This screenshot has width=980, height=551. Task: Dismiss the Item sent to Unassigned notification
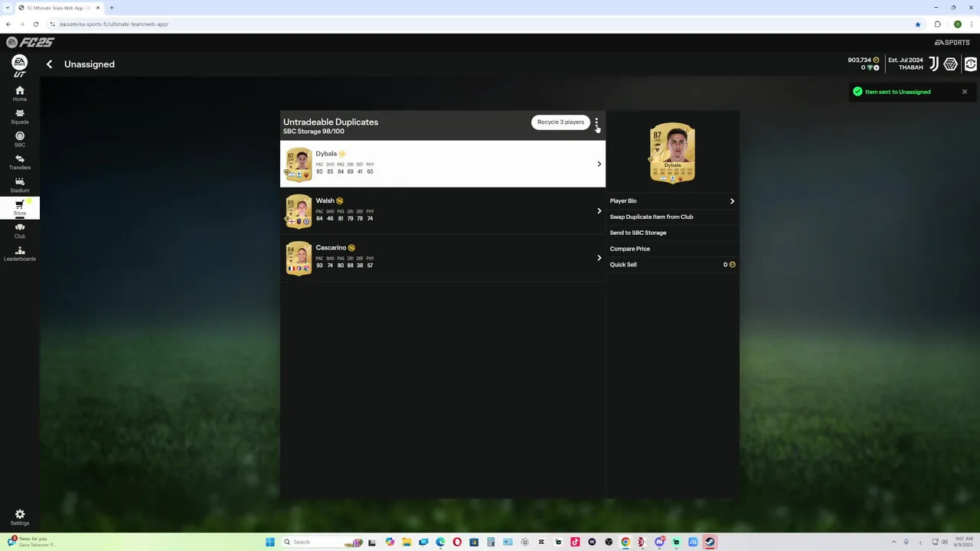[965, 92]
